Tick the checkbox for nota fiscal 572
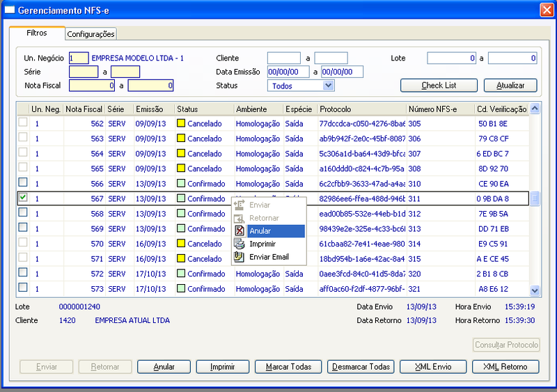This screenshot has width=557, height=392. tap(23, 272)
